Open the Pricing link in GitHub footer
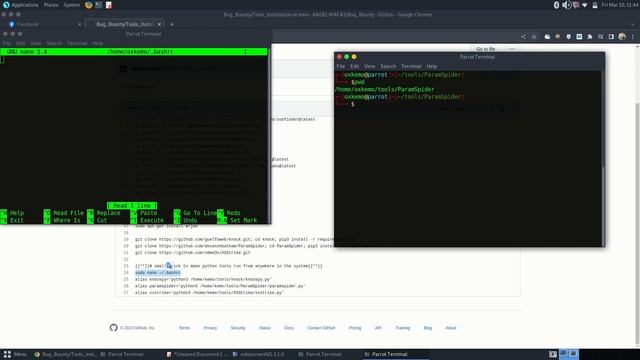This screenshot has height=360, width=640. [355, 328]
